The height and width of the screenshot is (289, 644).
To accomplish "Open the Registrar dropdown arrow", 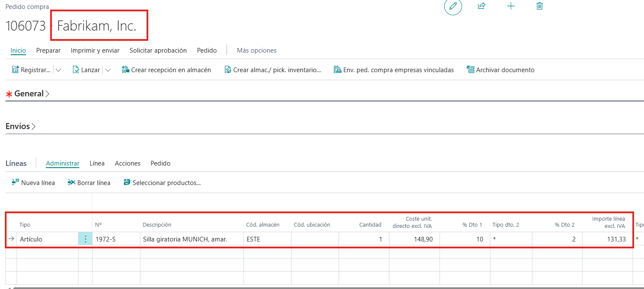I will pos(59,70).
